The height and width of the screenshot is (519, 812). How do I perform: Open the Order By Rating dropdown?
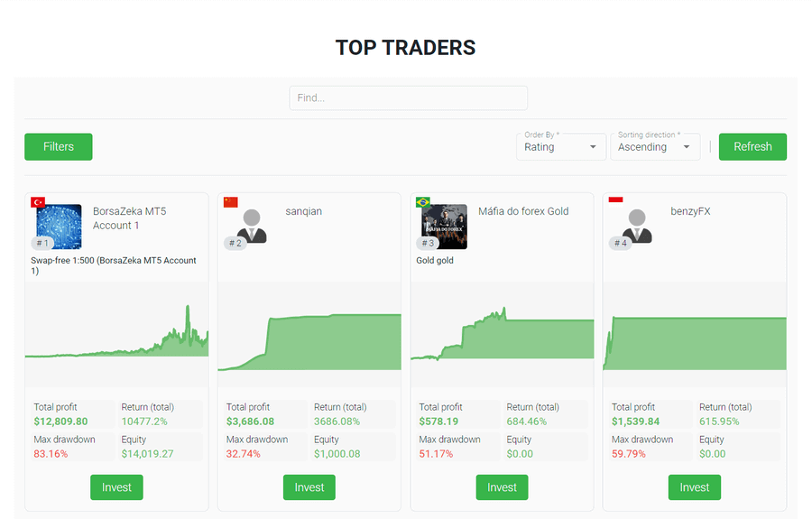[561, 146]
